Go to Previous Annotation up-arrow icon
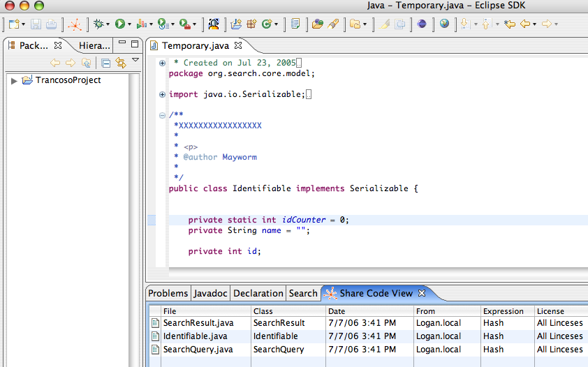The width and height of the screenshot is (588, 367). coord(486,24)
